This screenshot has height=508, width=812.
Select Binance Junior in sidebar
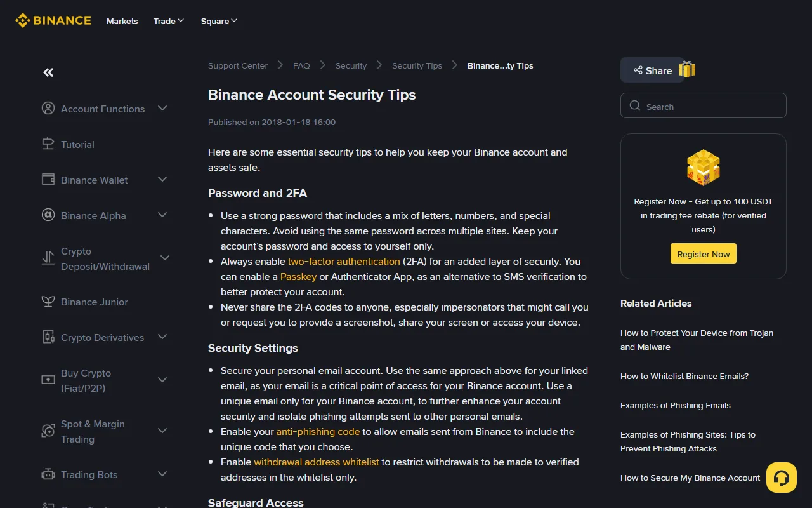click(x=95, y=302)
